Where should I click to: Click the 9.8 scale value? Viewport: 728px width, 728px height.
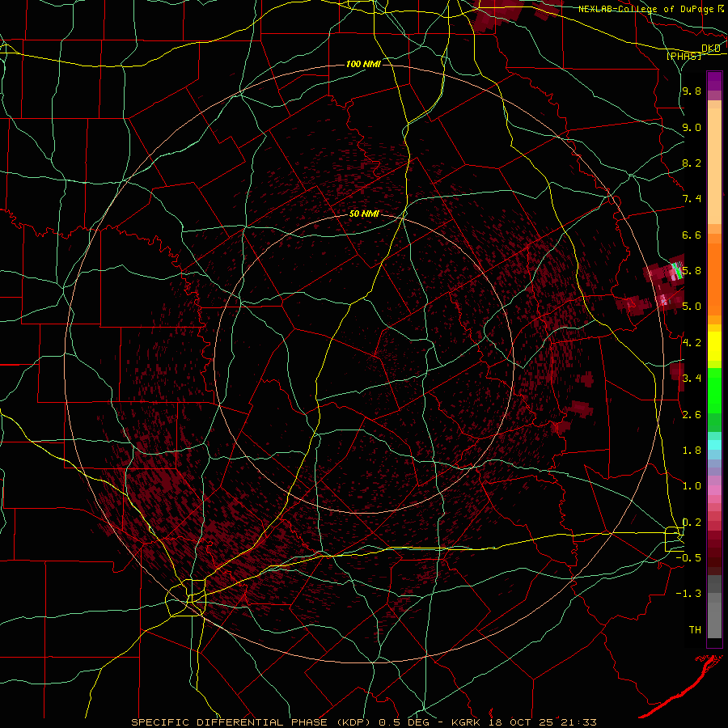click(692, 91)
